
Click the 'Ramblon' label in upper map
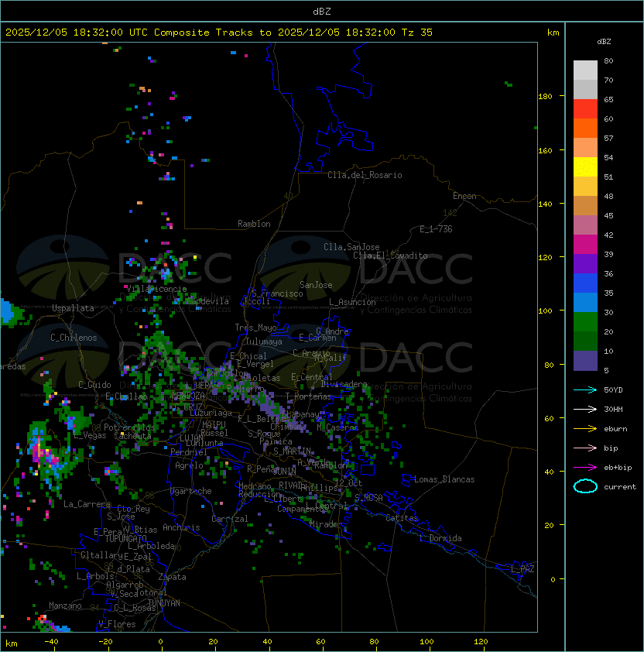[254, 224]
